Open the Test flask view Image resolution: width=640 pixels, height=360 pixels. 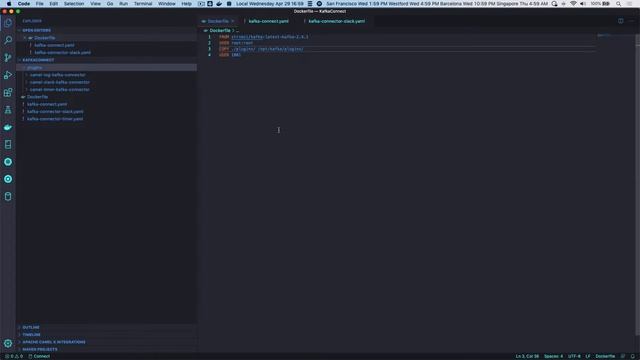click(x=8, y=110)
